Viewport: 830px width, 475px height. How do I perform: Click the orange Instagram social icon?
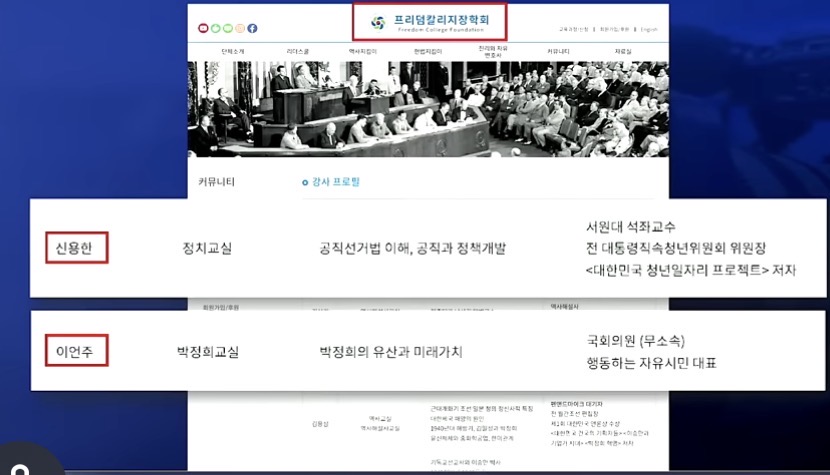coord(240,29)
